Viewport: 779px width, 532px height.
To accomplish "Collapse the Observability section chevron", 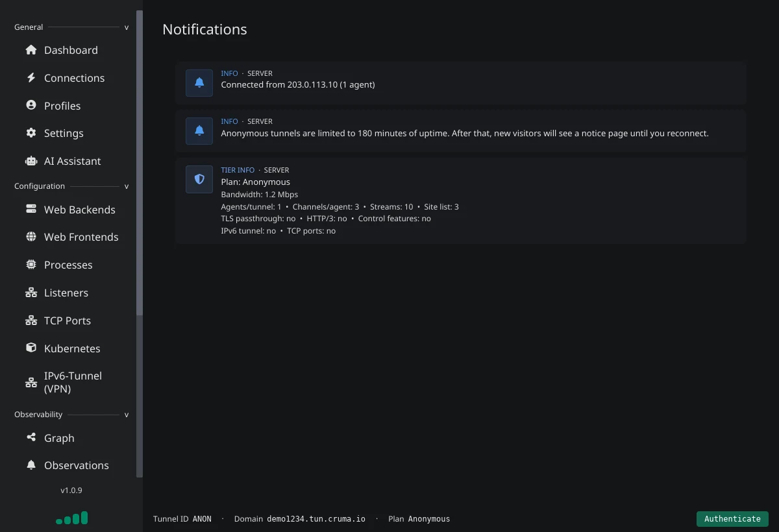I will click(x=127, y=415).
